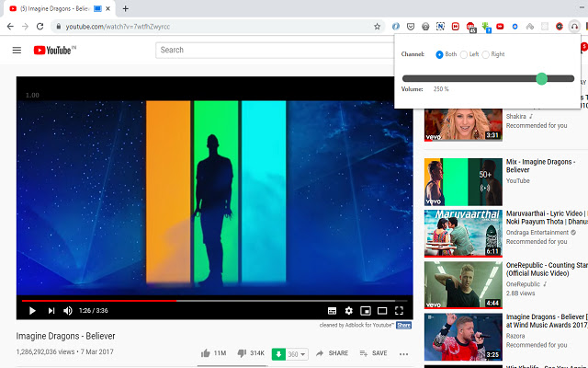Open Believer at Wind Music Awards title
The height and width of the screenshot is (368, 588).
[547, 321]
